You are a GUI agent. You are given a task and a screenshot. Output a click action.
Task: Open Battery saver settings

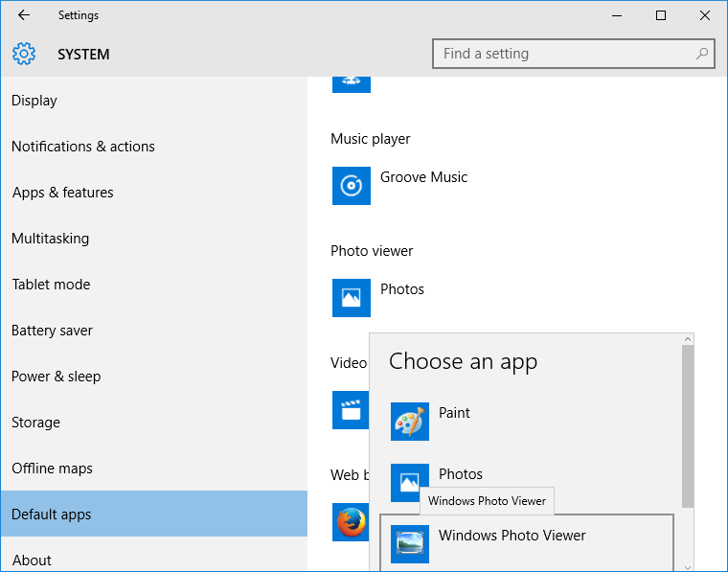pos(53,331)
